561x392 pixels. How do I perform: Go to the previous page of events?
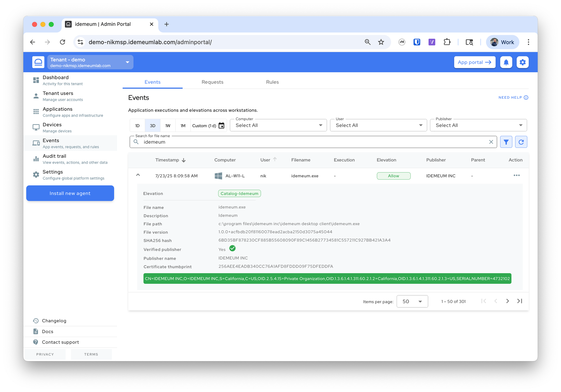[496, 301]
